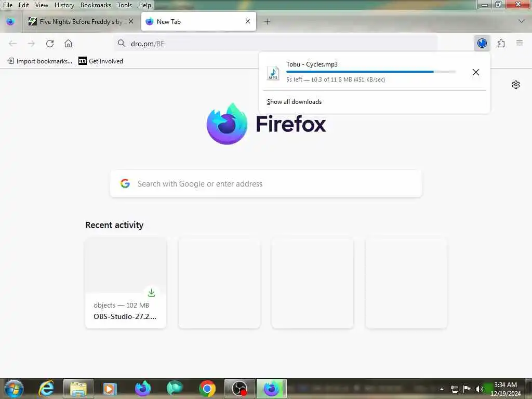
Task: Open the network tray icon
Action: [x=455, y=389]
